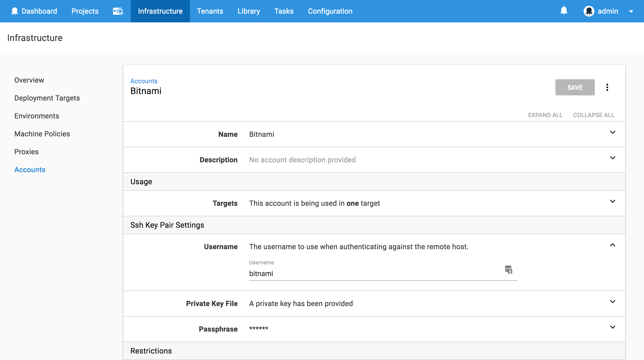Expand the Targets usage section

click(x=612, y=201)
